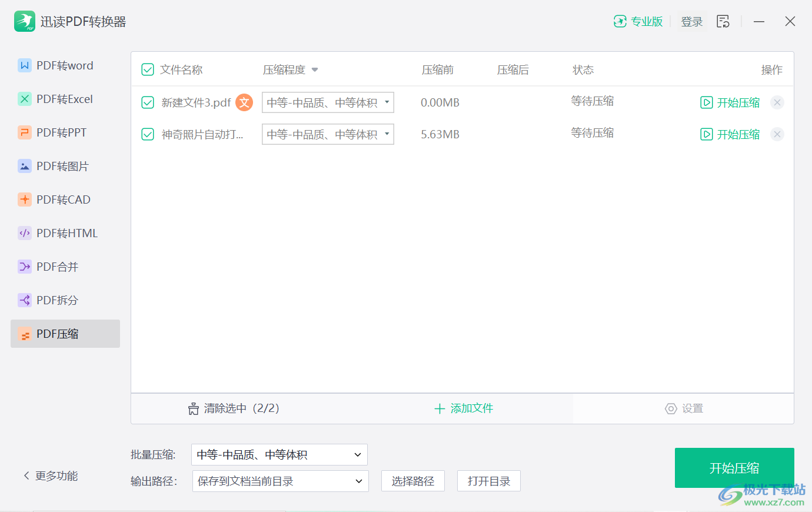Viewport: 812px width, 512px height.
Task: Click the 压缩后 column header
Action: coord(513,70)
